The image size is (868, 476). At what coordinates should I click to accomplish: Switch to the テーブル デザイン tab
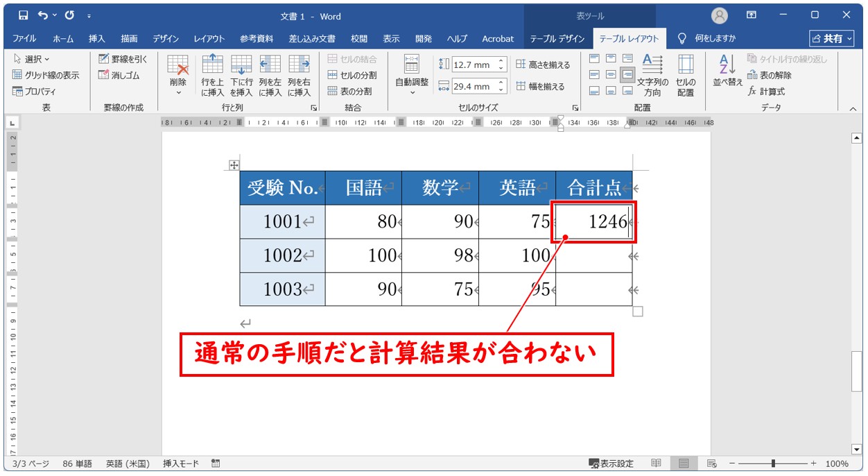pyautogui.click(x=557, y=39)
